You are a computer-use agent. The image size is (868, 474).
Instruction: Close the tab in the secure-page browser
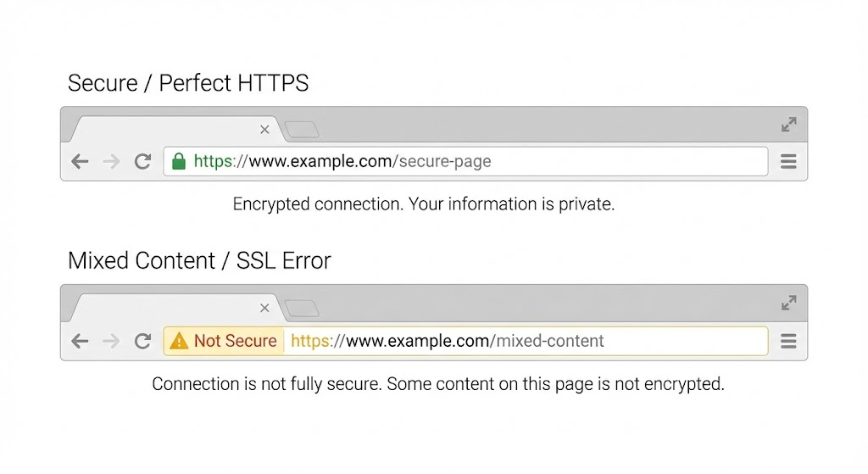[264, 130]
